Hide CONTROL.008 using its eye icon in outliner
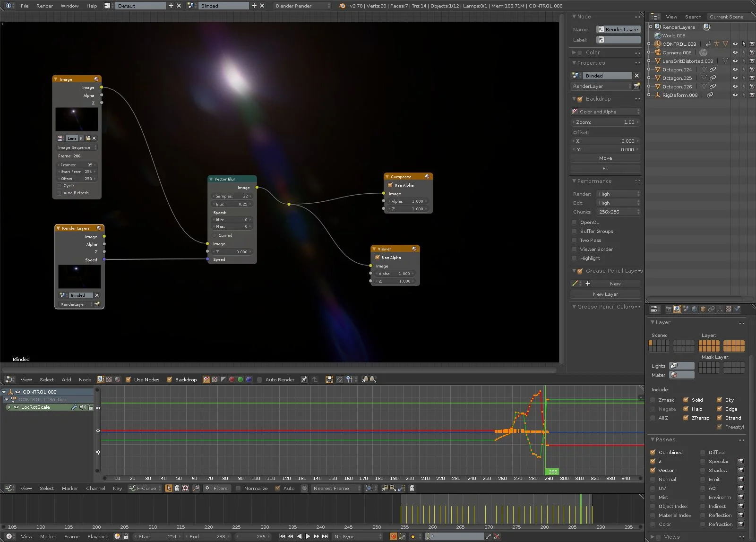Image resolution: width=756 pixels, height=542 pixels. (735, 44)
